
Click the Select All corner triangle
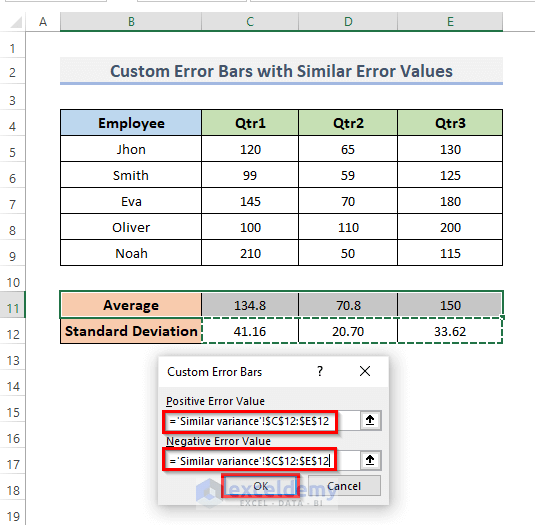coord(16,22)
